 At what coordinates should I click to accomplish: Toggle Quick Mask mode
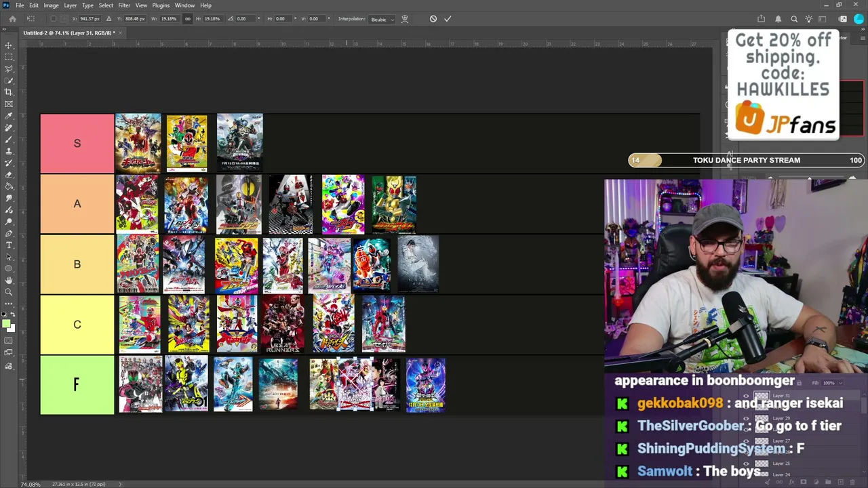(9, 341)
